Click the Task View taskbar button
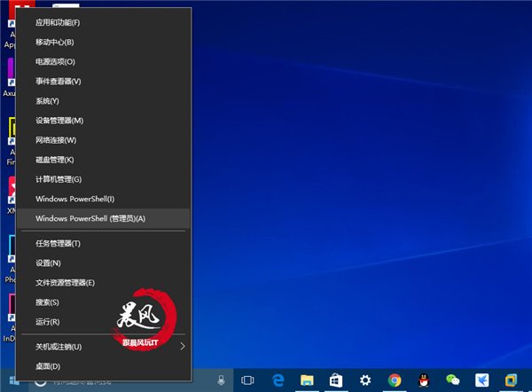Image resolution: width=532 pixels, height=392 pixels. (x=247, y=380)
